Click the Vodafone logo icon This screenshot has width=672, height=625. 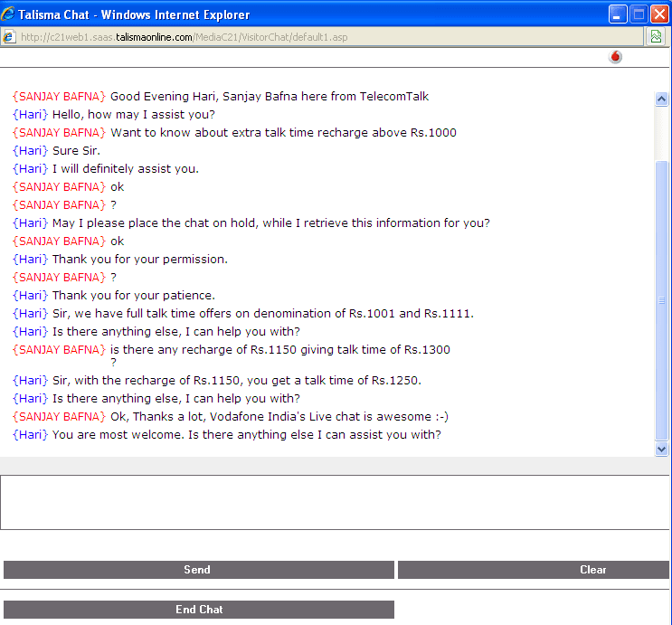[x=615, y=57]
